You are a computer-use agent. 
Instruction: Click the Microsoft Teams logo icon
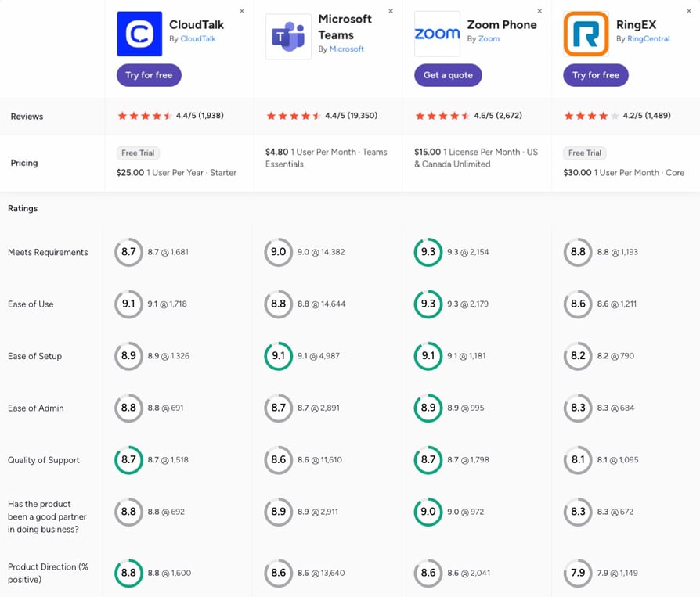[x=288, y=37]
